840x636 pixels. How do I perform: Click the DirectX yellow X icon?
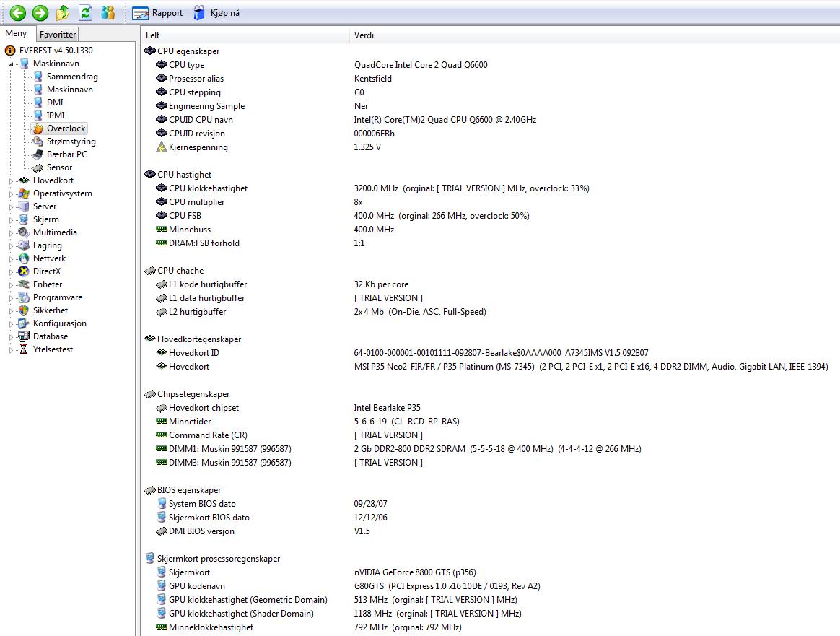pyautogui.click(x=24, y=271)
